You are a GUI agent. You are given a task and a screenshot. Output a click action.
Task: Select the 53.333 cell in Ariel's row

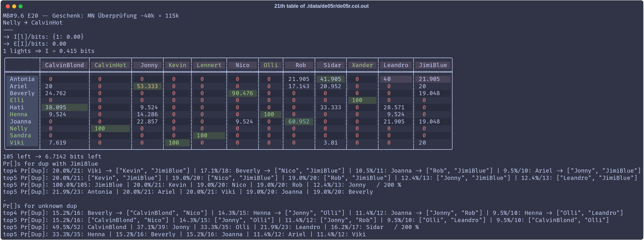point(147,86)
